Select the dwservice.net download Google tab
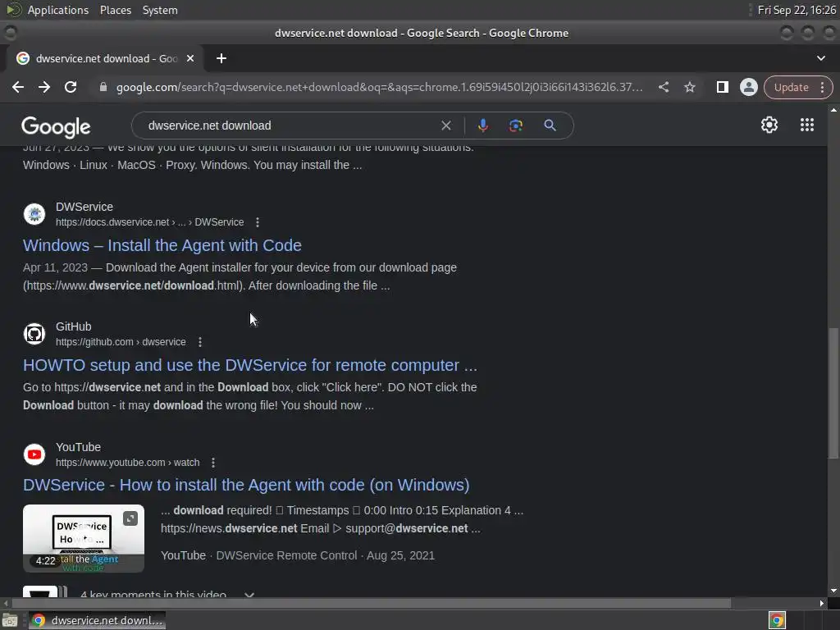The width and height of the screenshot is (840, 630). 104,58
